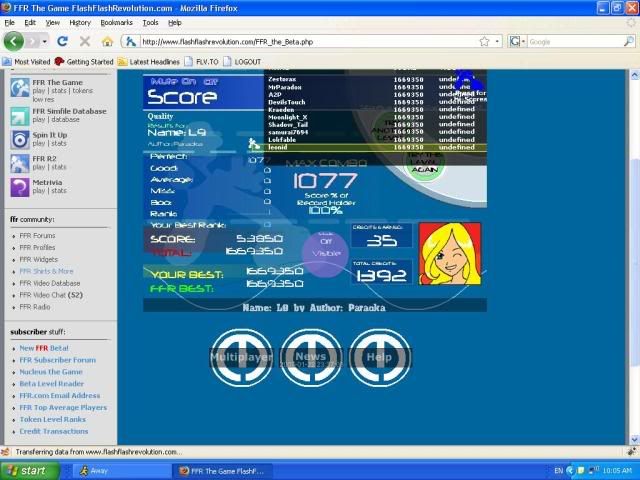Screen dimensions: 640x480
Task: Go to the Firefox home page icon
Action: click(107, 42)
